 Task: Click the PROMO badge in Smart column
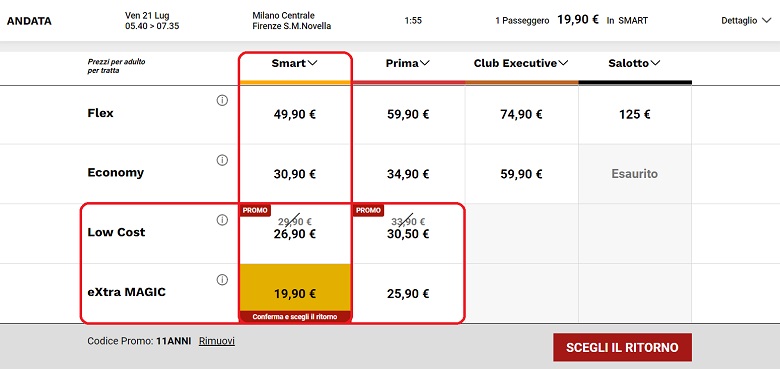(256, 210)
